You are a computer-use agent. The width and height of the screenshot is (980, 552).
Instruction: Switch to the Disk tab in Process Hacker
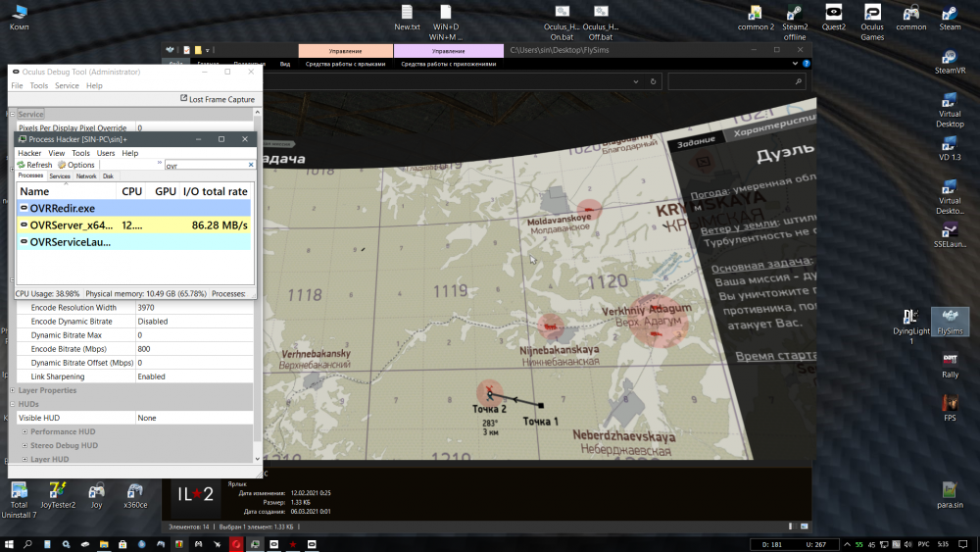click(x=108, y=176)
